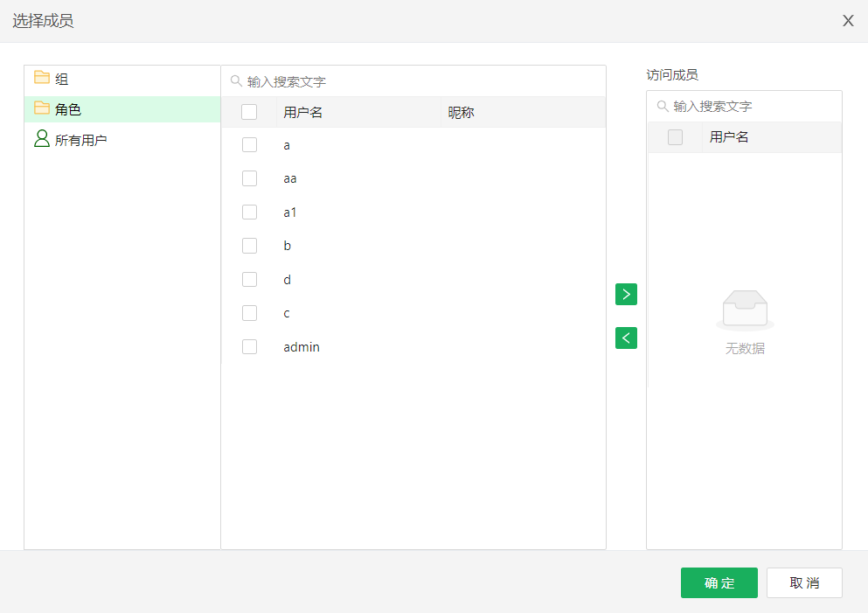Select the 角色 tree item
Image resolution: width=868 pixels, height=613 pixels.
[x=68, y=109]
